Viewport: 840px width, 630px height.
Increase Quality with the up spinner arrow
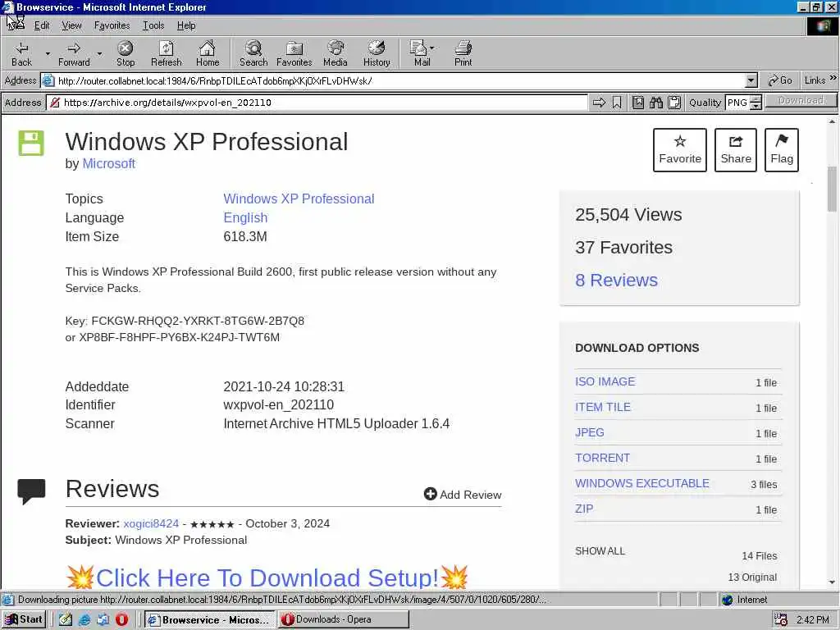pos(756,98)
